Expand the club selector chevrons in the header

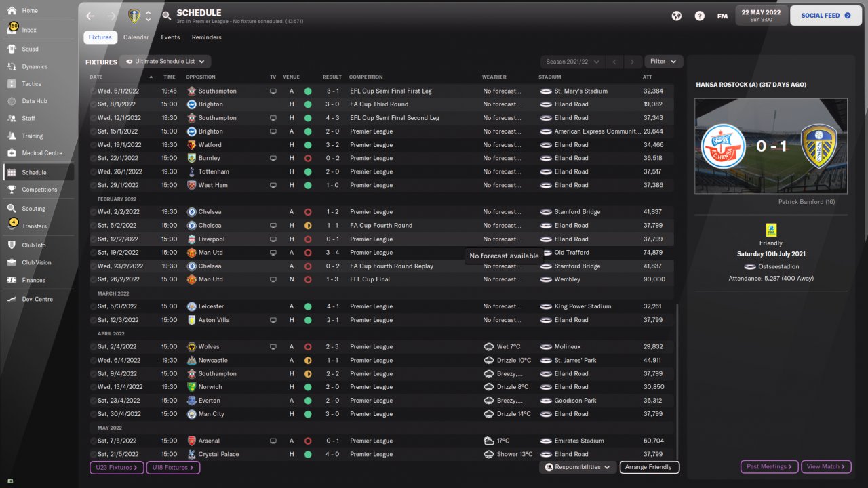tap(149, 16)
